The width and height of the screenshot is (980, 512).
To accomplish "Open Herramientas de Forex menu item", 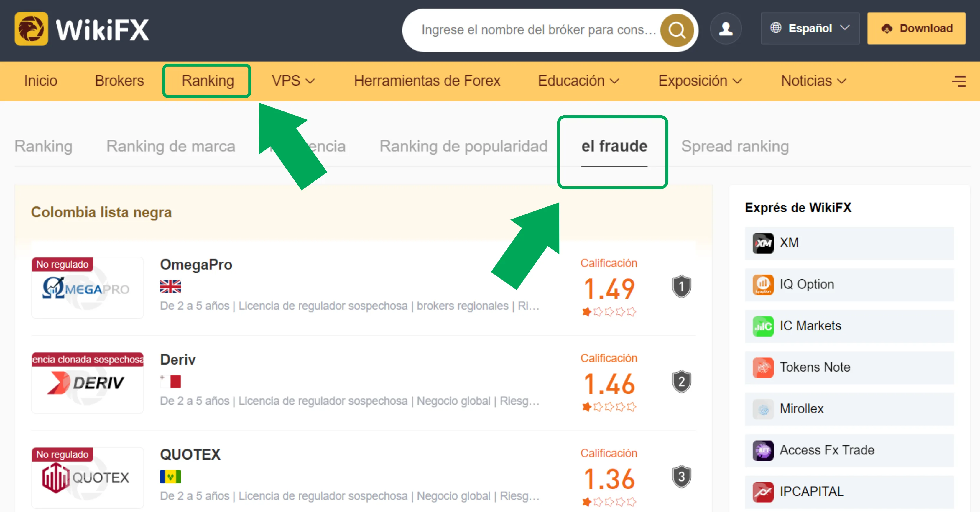I will 427,81.
